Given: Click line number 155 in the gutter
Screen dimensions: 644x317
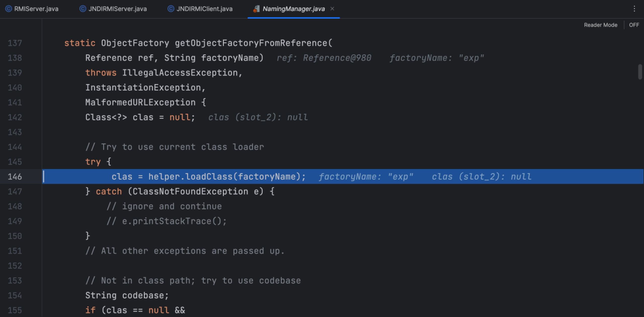Looking at the screenshot, I should (15, 310).
